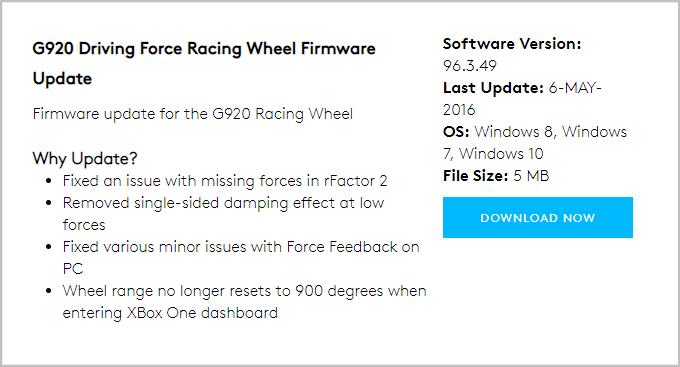The height and width of the screenshot is (367, 680).
Task: Click the File Size label
Action: 475,176
